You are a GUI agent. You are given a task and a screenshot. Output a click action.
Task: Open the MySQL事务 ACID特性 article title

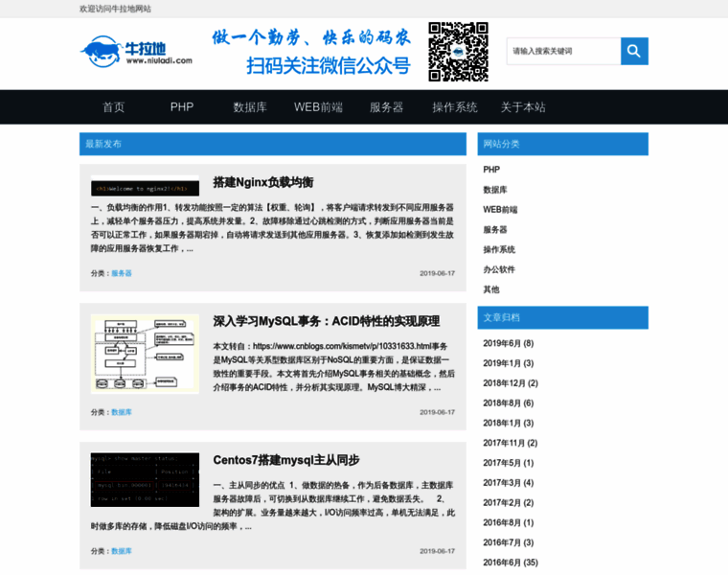click(x=327, y=321)
